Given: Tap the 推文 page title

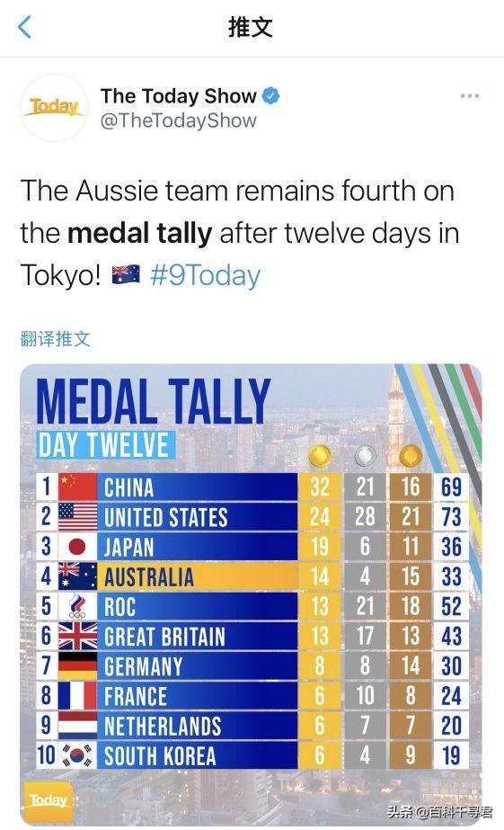Looking at the screenshot, I should tap(251, 27).
